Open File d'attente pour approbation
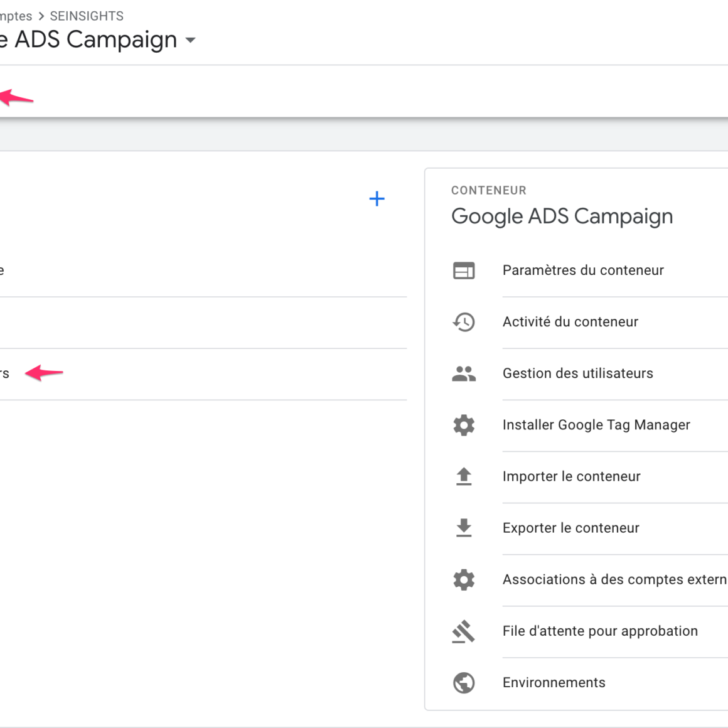Image resolution: width=728 pixels, height=728 pixels. point(599,631)
